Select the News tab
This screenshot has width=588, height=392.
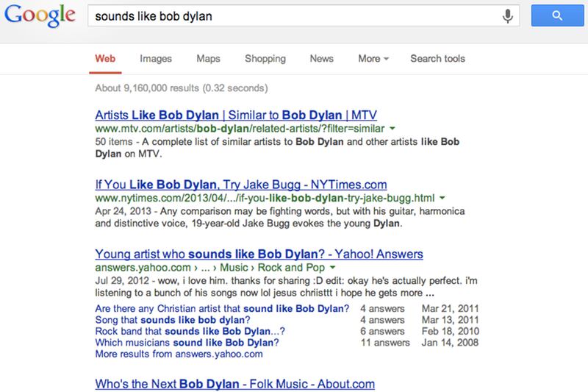[x=321, y=59]
